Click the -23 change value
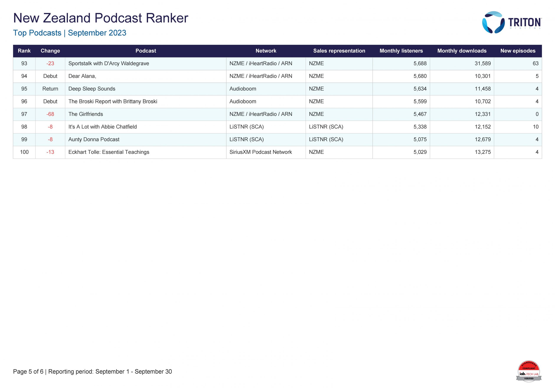Viewport: 555px width, 392px height. tap(50, 63)
